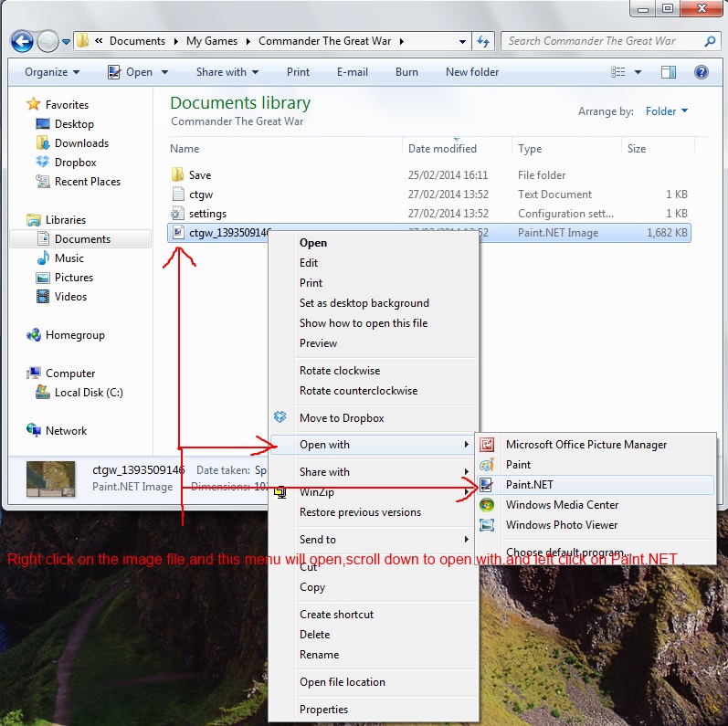Select the Windows Photo Viewer icon
The height and width of the screenshot is (726, 728).
(487, 525)
